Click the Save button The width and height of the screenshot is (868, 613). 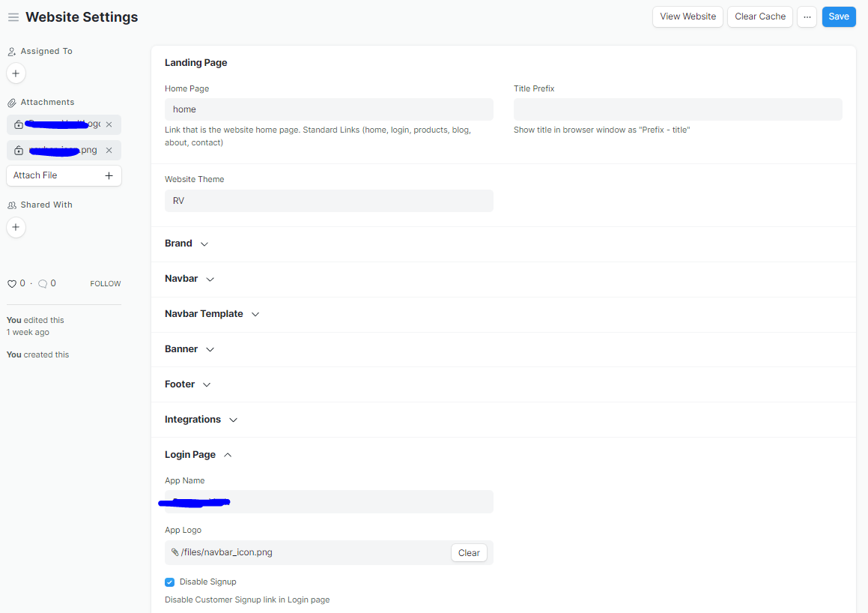coord(838,16)
